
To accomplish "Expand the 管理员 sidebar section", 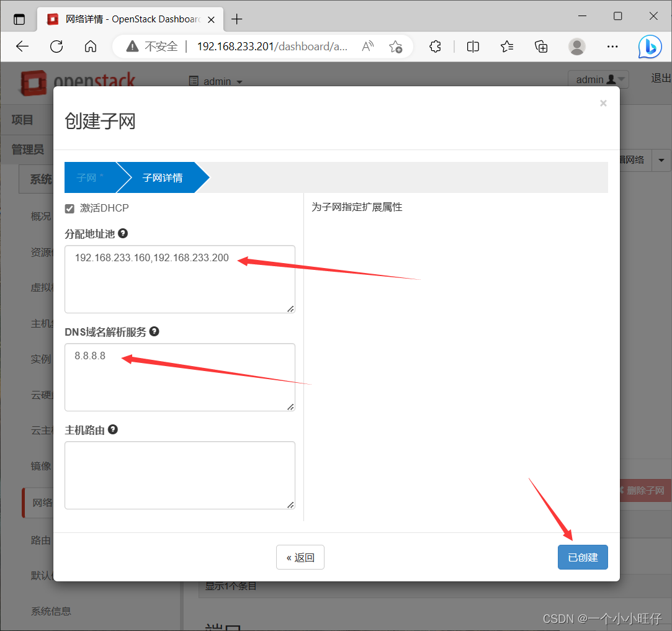I will point(27,149).
